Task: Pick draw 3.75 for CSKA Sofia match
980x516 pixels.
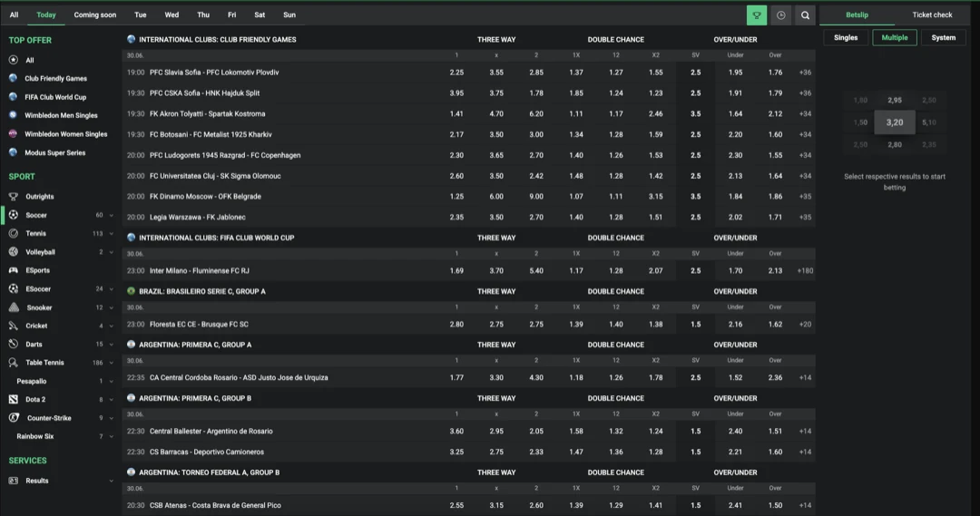Action: tap(496, 93)
